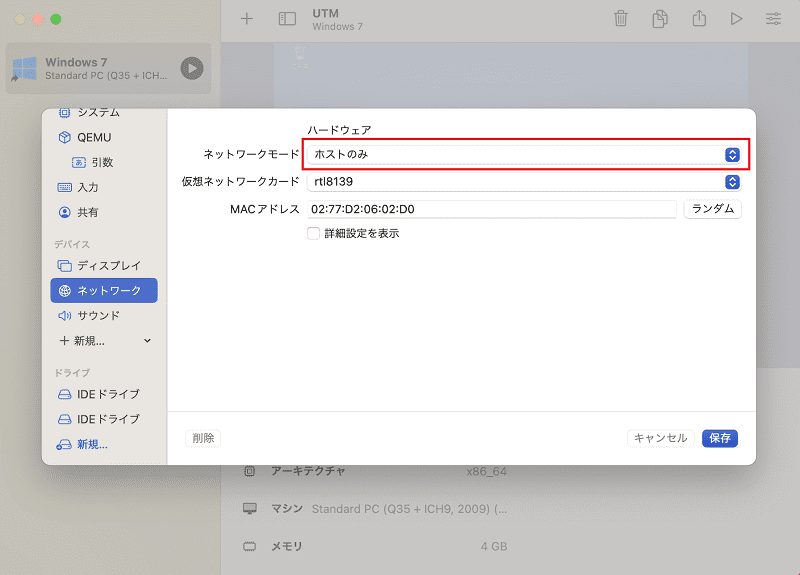Click the person icon beside 共有
The image size is (800, 575).
click(65, 212)
